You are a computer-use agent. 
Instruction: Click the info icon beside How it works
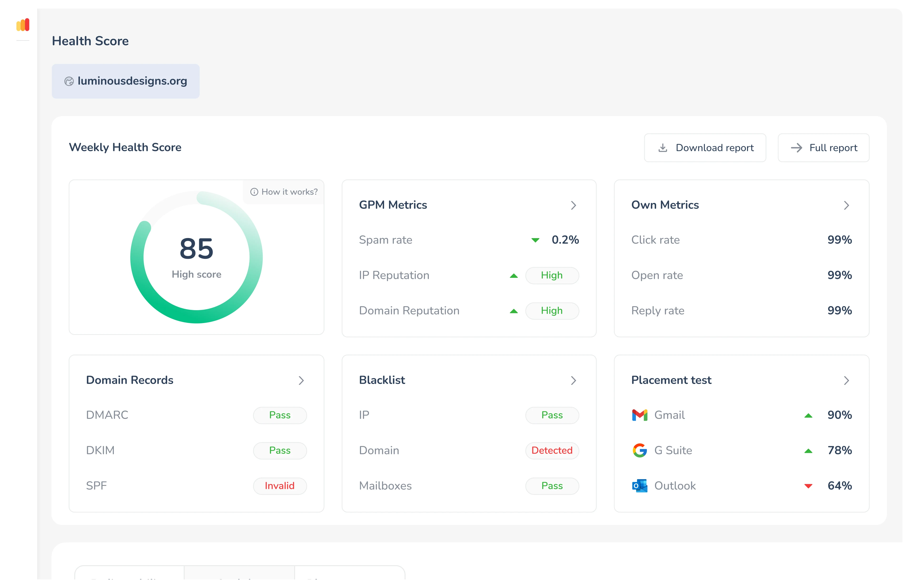click(254, 192)
